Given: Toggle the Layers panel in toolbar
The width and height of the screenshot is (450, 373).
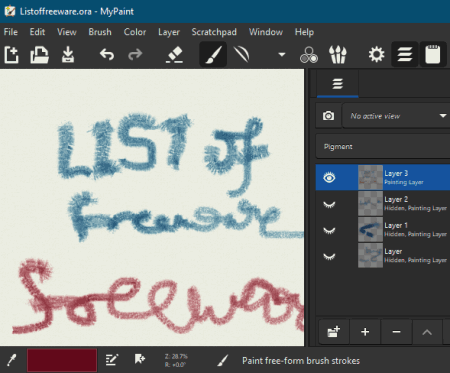Looking at the screenshot, I should pos(405,54).
